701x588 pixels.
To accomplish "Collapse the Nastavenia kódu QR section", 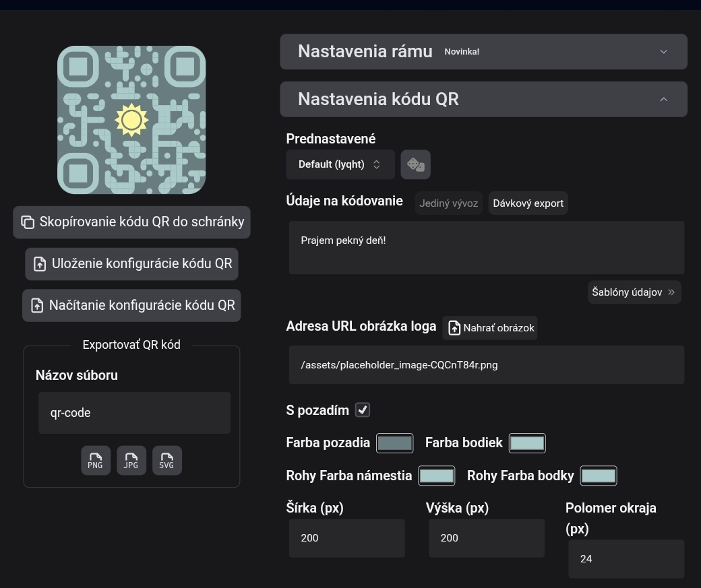I will 483,99.
